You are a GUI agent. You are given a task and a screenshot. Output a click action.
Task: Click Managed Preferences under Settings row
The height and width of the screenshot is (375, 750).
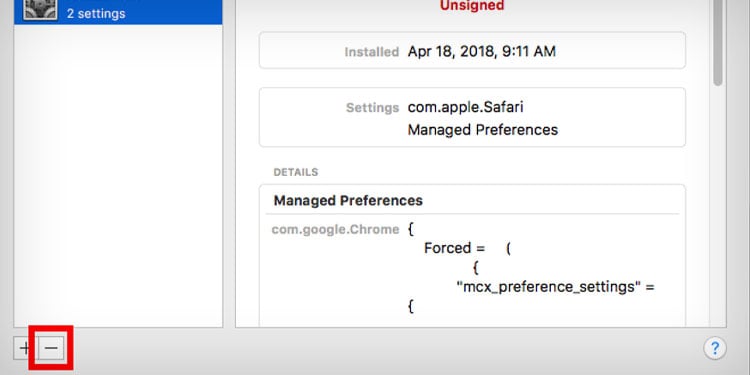click(x=483, y=130)
